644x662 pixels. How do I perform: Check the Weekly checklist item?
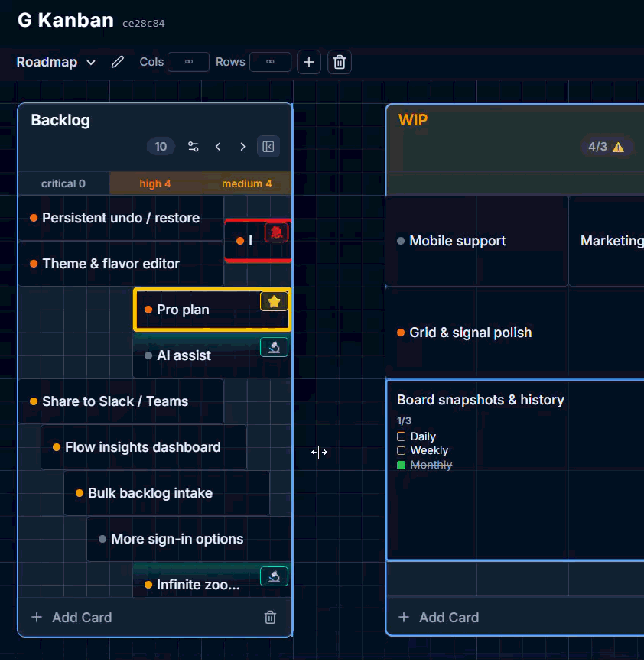click(402, 450)
